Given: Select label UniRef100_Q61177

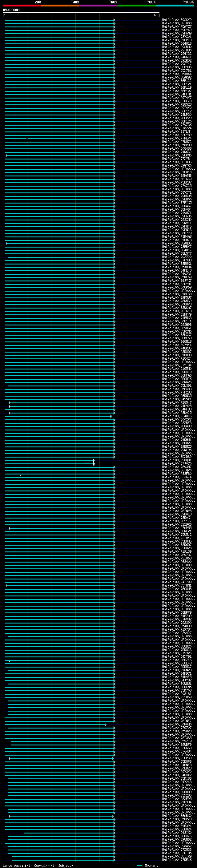Looking at the screenshot, I should click(x=177, y=521).
